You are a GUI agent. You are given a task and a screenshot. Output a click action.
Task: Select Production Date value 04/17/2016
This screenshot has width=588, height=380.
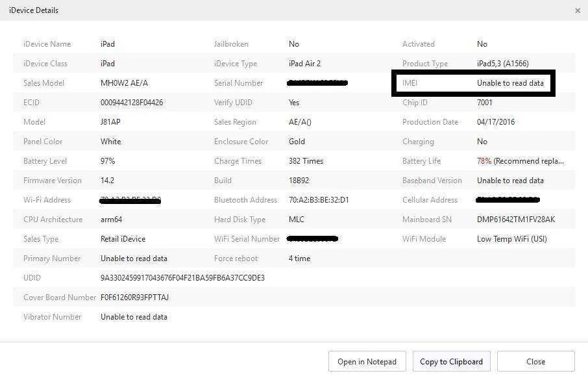tap(496, 122)
